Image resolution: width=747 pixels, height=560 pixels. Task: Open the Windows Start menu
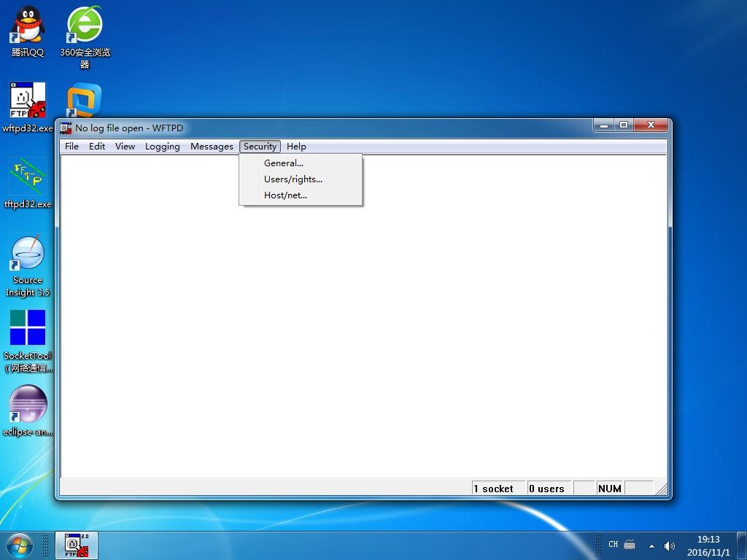pyautogui.click(x=20, y=545)
